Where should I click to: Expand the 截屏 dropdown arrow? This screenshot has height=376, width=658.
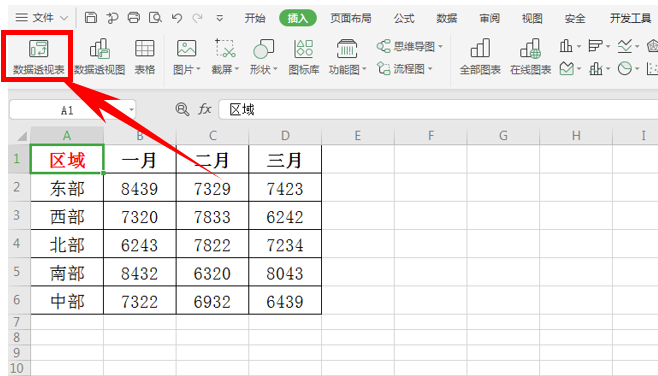(x=237, y=69)
